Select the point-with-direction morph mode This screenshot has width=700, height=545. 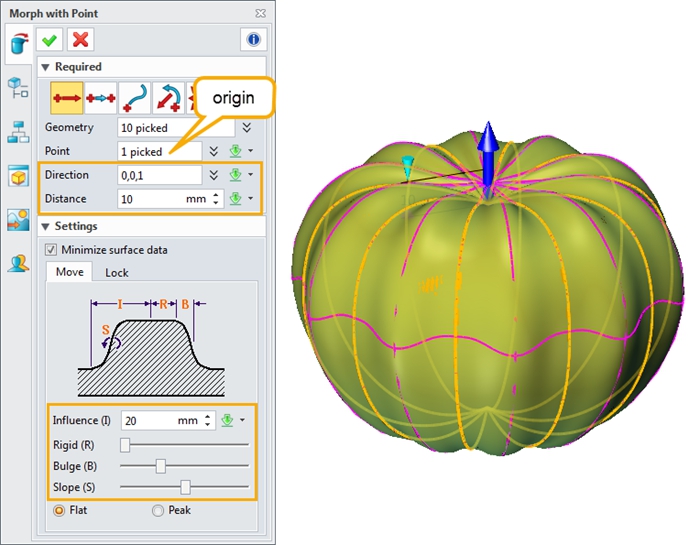[x=67, y=98]
